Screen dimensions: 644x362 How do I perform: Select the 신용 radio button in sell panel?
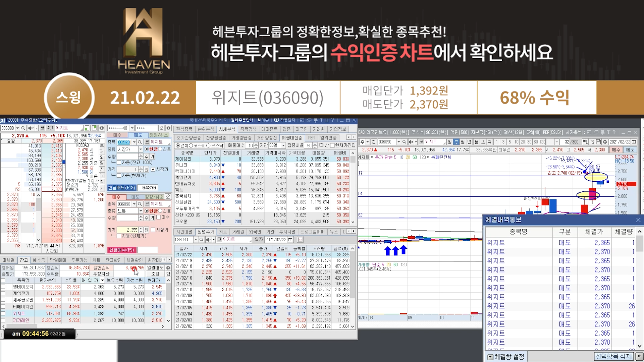tap(160, 149)
